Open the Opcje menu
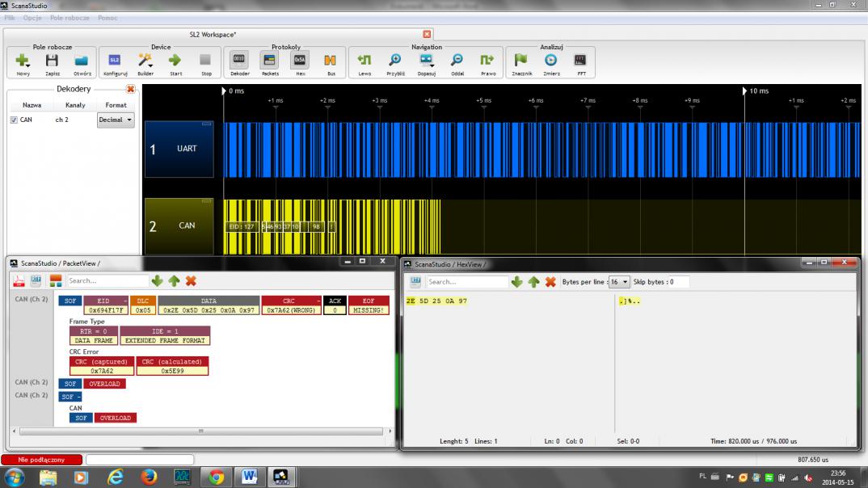 (x=32, y=17)
